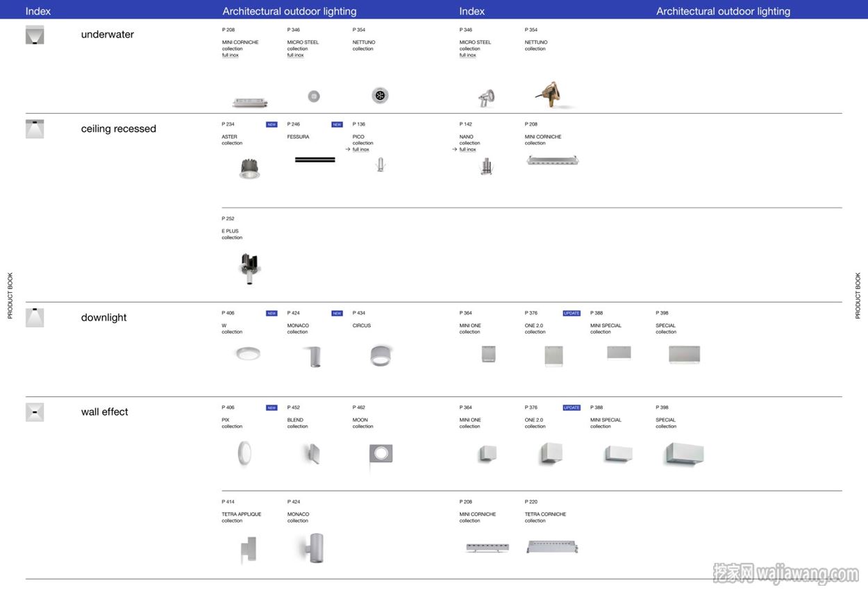
Task: Select the MOON collection product image
Action: pyautogui.click(x=381, y=455)
